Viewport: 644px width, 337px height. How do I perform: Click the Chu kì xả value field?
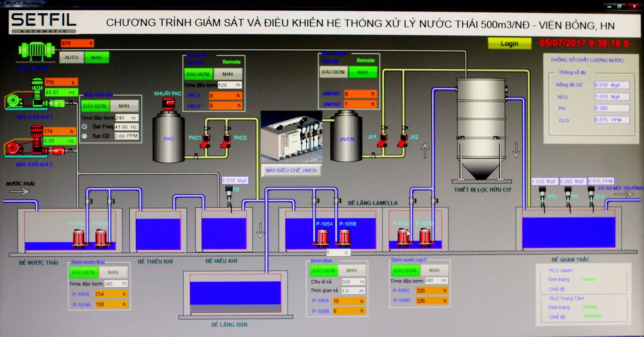[x=353, y=282]
